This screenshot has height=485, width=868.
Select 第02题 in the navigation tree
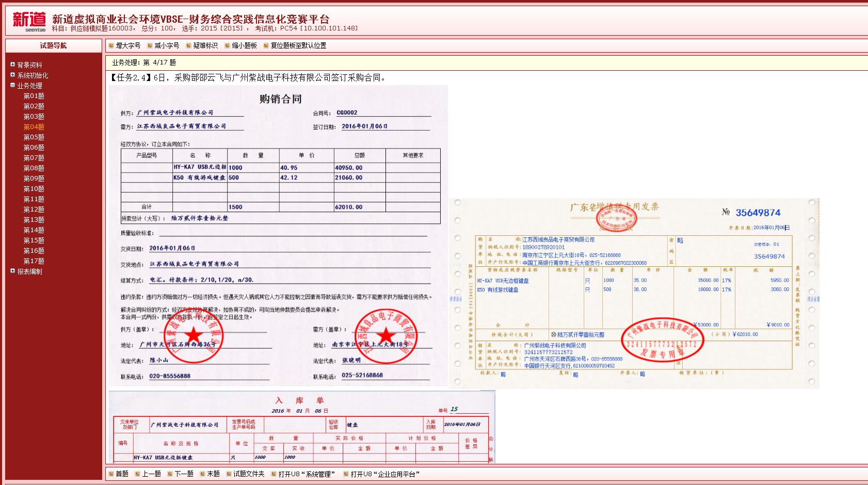coord(34,106)
